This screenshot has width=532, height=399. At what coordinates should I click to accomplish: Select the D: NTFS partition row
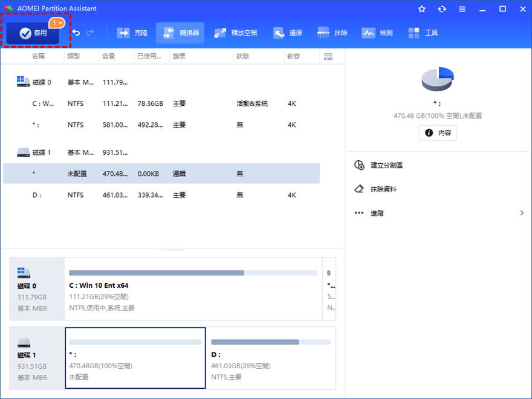pos(161,195)
